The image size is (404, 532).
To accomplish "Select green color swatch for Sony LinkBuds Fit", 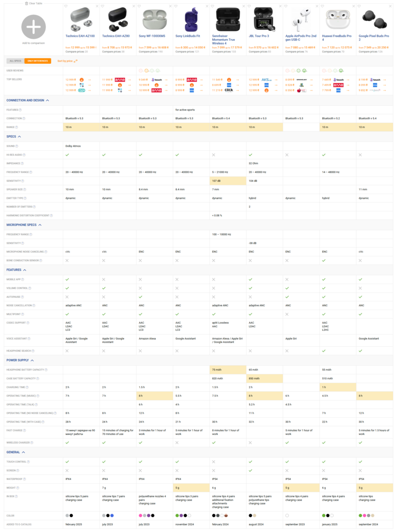I will [x=177, y=516].
